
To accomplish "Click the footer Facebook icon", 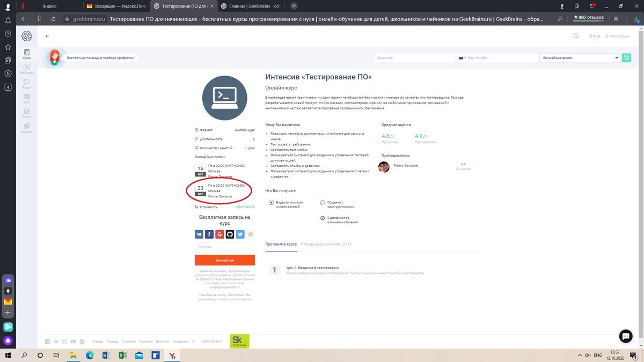I will 48,341.
